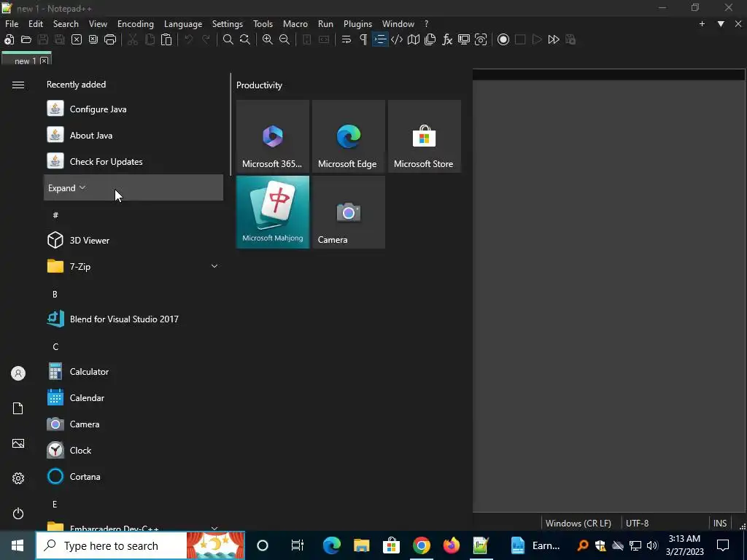Click the user account icon in Start sidebar
Image resolution: width=747 pixels, height=560 pixels.
pos(18,373)
